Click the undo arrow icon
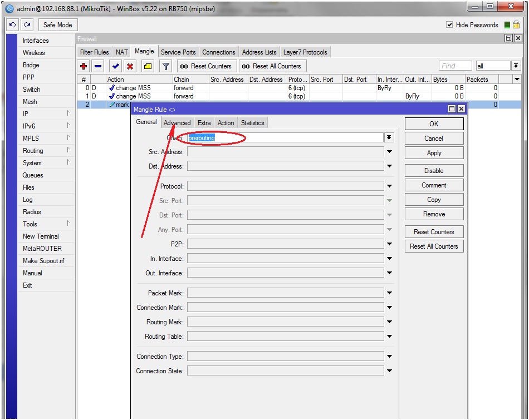 pos(12,25)
